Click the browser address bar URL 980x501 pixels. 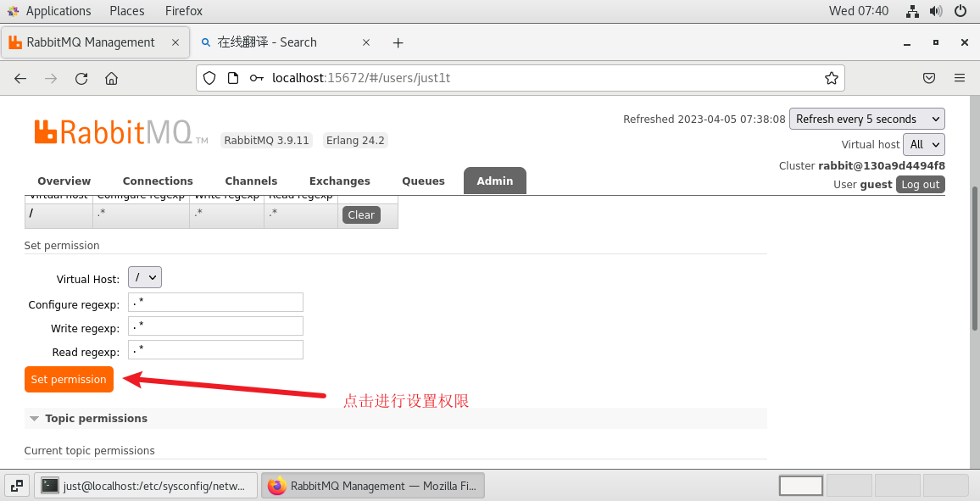361,78
